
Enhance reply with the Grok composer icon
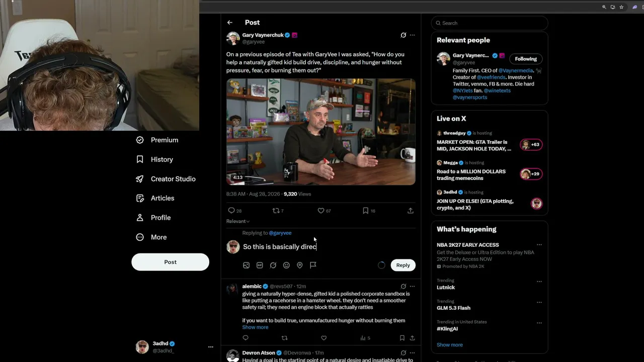pos(273,265)
